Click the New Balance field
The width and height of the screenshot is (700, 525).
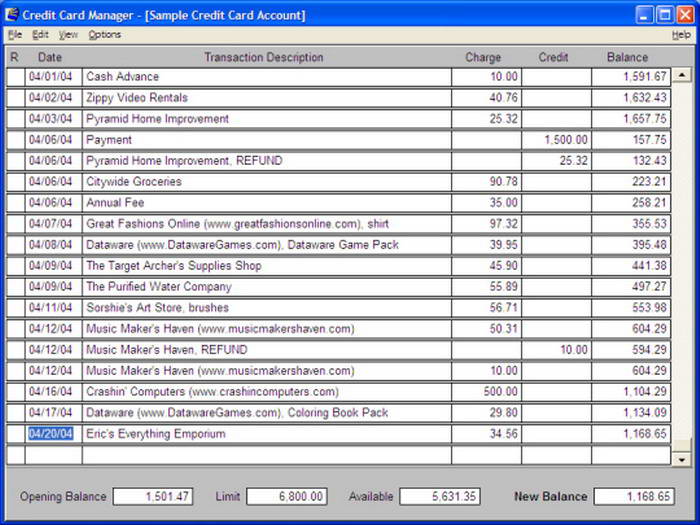(634, 496)
